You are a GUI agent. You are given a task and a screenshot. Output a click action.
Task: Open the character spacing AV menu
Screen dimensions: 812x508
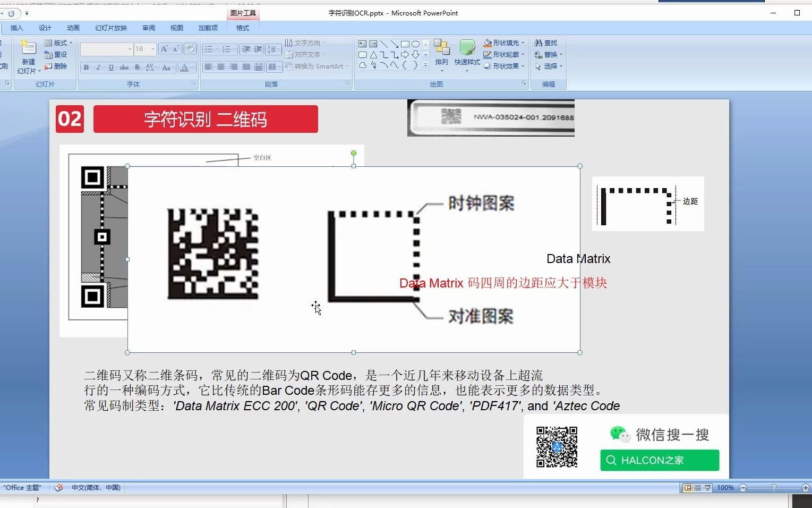[x=151, y=67]
